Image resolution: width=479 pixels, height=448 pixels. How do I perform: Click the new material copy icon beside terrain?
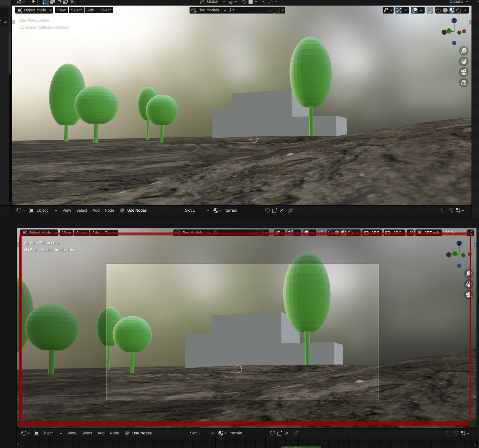(x=275, y=210)
